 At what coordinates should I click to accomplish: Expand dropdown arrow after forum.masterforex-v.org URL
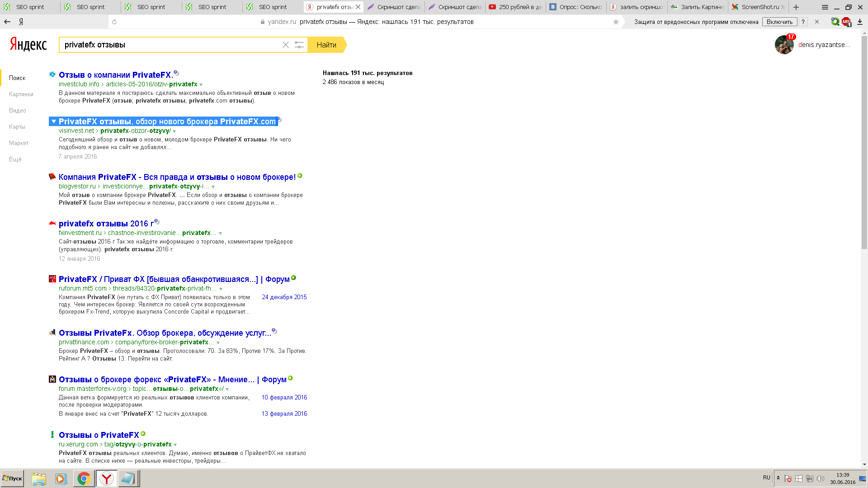point(227,389)
